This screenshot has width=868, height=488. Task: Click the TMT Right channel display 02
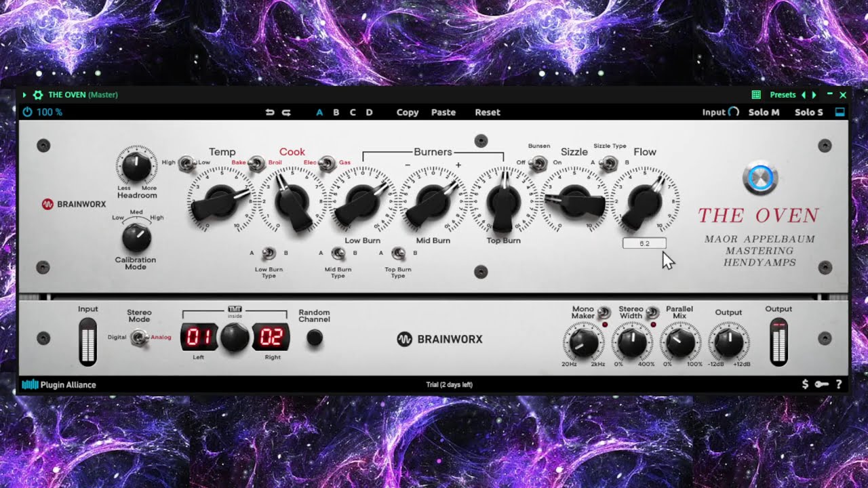[271, 337]
